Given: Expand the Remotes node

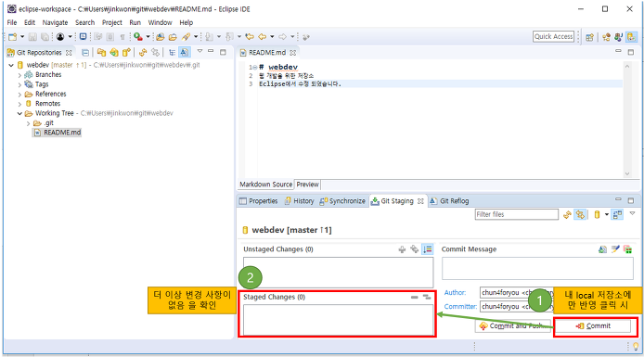Looking at the screenshot, I should (x=19, y=104).
